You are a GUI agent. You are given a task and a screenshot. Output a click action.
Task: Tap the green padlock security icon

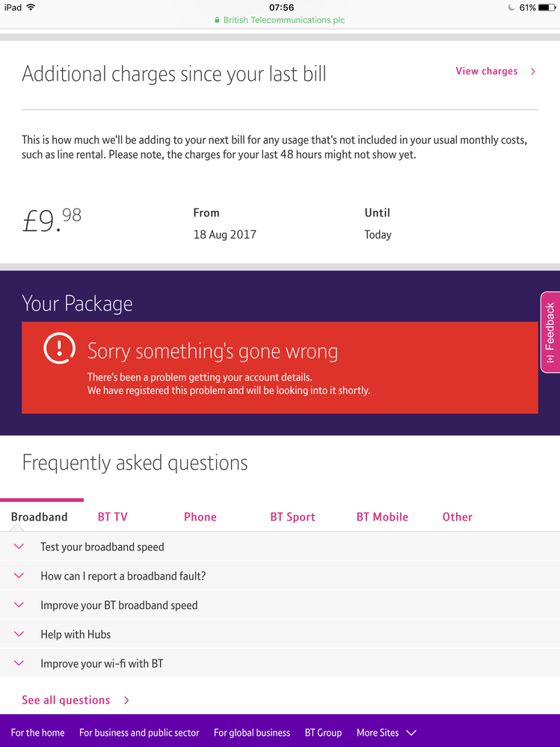(x=217, y=20)
